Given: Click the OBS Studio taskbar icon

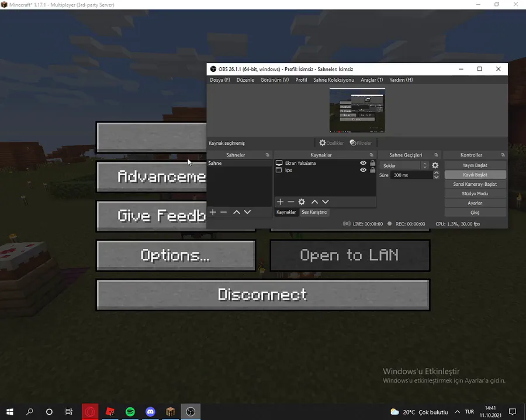Looking at the screenshot, I should click(191, 412).
